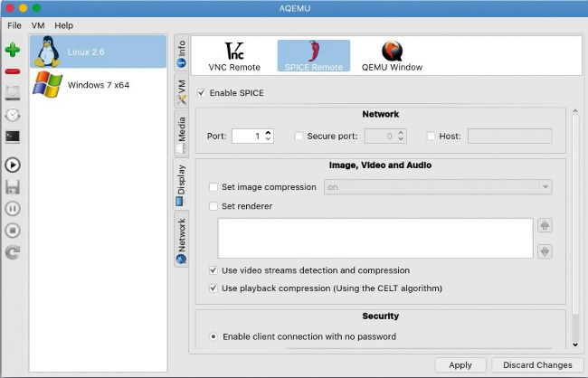This screenshot has height=378, width=588.
Task: Click the Secure port number field
Action: [x=381, y=137]
